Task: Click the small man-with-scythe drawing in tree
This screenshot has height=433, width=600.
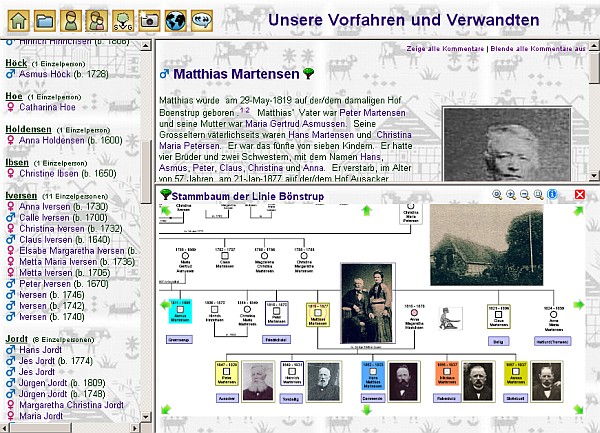Action: coord(450,318)
